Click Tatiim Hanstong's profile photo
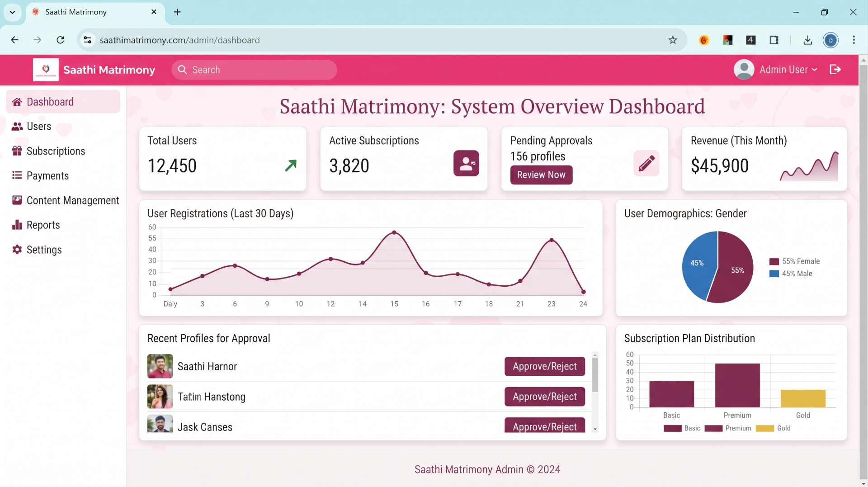868x487 pixels. [160, 397]
